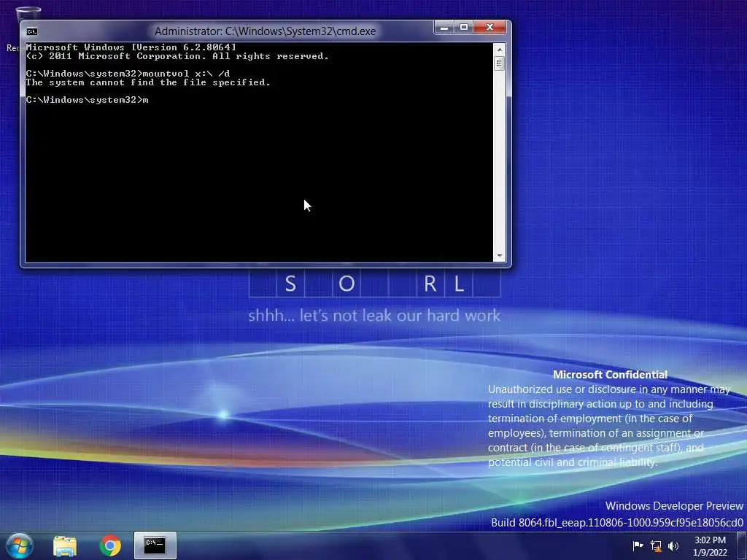Click the date 1/9/2022 in tray
The height and width of the screenshot is (560, 747).
(710, 553)
